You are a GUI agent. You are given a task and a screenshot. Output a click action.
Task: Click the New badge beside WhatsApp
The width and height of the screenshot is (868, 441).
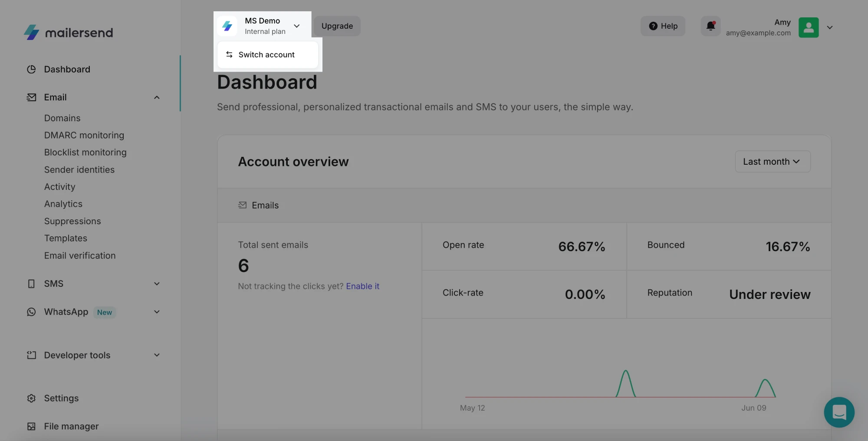pyautogui.click(x=104, y=312)
